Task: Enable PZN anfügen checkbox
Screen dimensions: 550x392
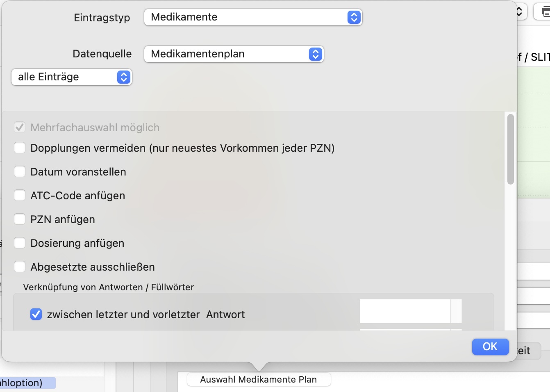Action: [20, 219]
